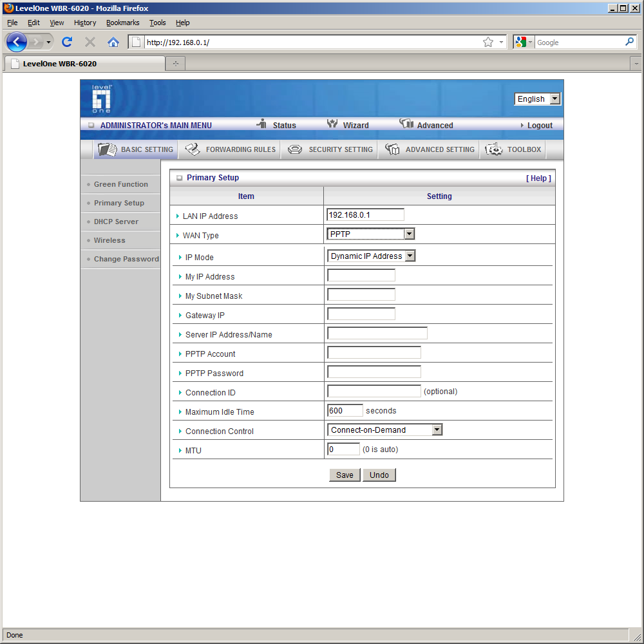This screenshot has width=644, height=644.
Task: Click the Status person icon
Action: pos(262,123)
